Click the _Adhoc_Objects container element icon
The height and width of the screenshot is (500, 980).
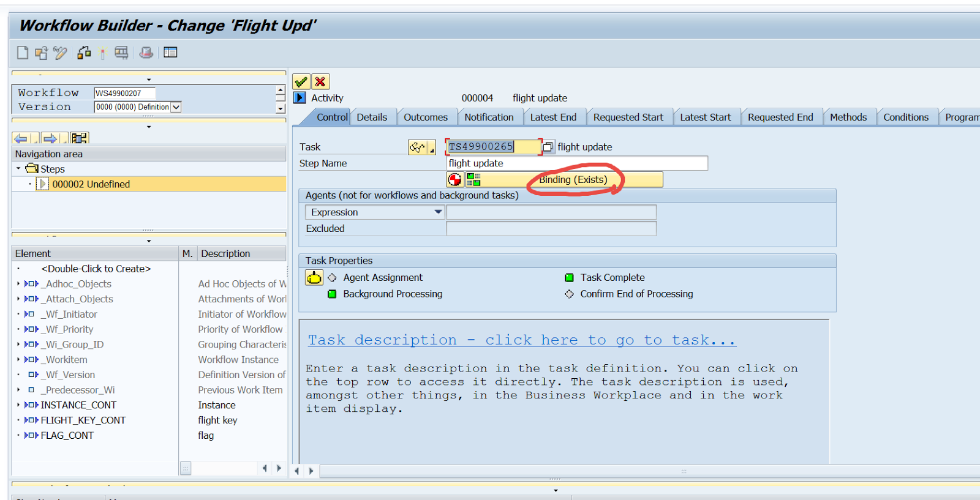31,284
